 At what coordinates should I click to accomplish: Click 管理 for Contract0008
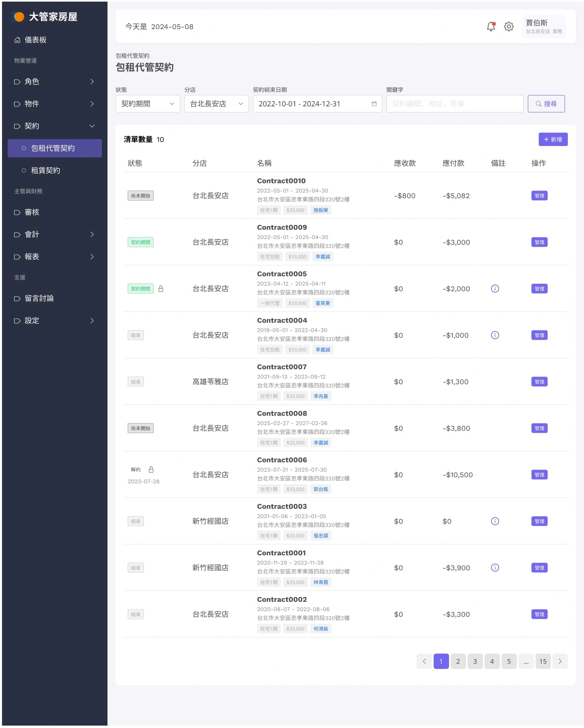(539, 428)
